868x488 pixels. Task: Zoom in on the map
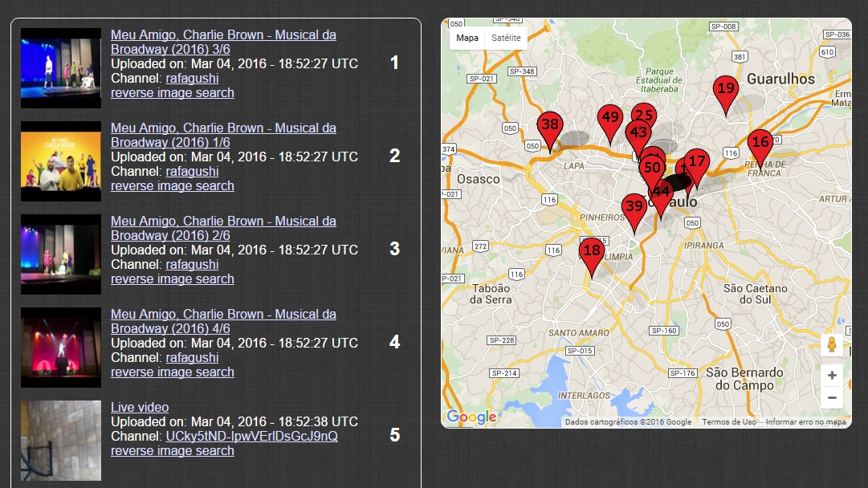[x=831, y=376]
